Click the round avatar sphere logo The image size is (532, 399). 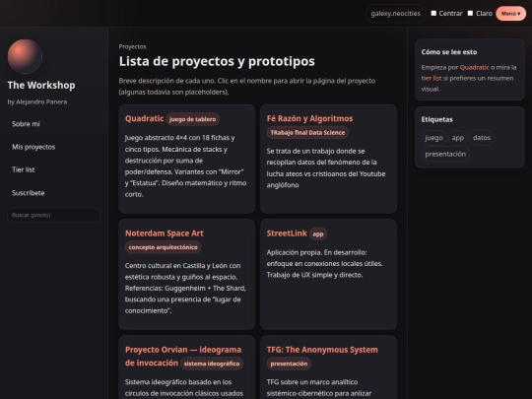tap(25, 57)
